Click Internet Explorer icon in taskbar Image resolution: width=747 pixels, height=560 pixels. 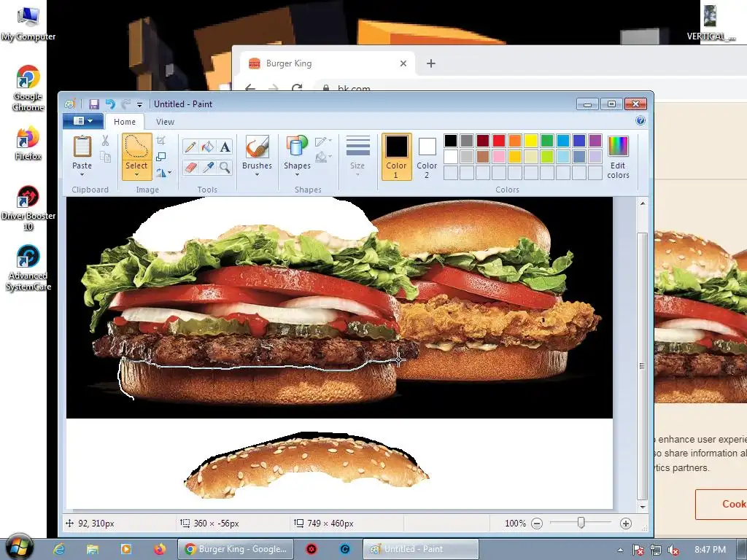coord(59,549)
